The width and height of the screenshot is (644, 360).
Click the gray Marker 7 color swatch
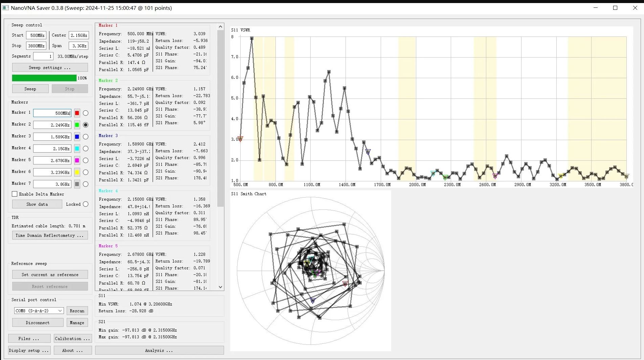pos(77,184)
